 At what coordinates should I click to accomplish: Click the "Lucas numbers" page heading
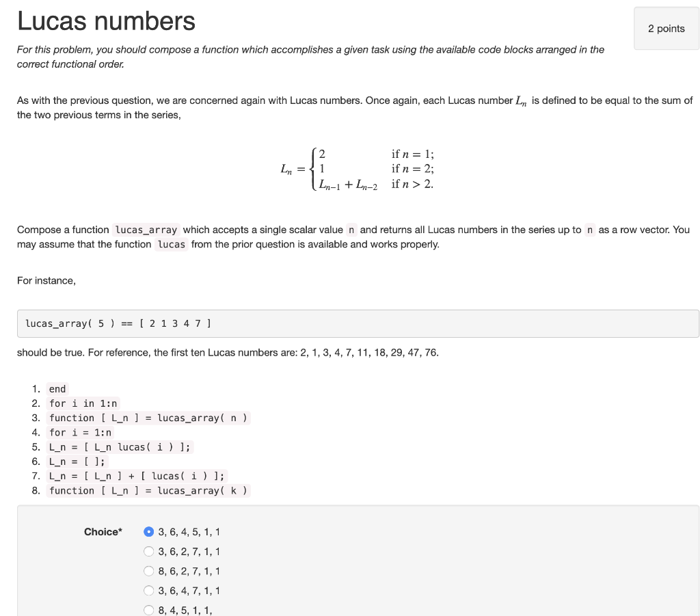click(x=106, y=21)
